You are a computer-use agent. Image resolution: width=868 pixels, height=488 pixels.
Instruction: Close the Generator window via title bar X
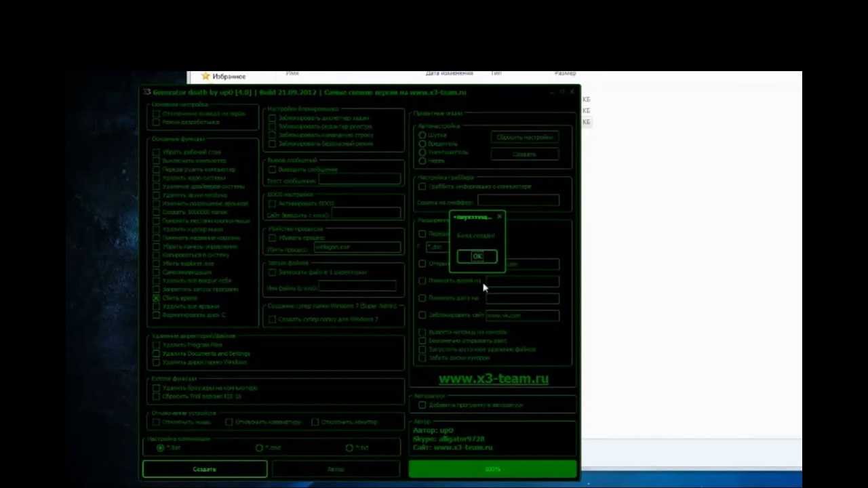tap(573, 91)
